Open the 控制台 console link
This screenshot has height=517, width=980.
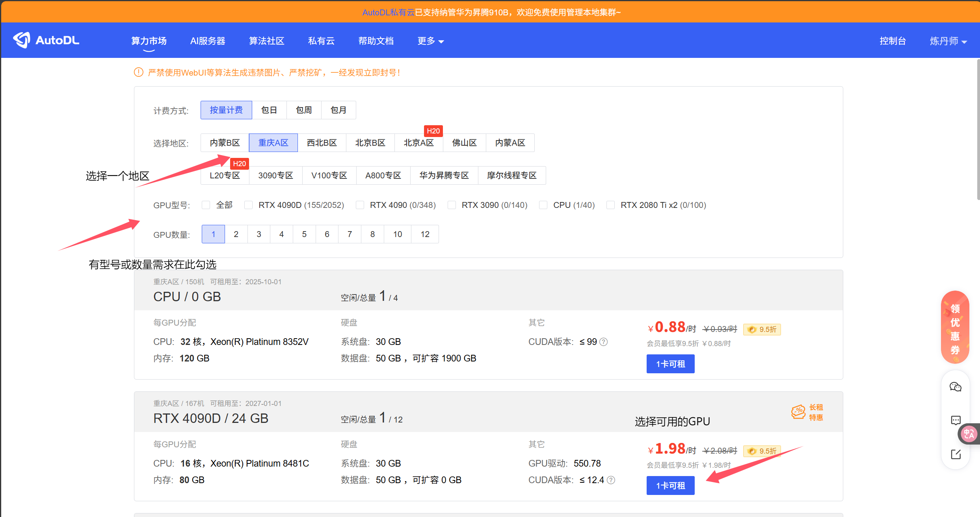[x=893, y=41]
